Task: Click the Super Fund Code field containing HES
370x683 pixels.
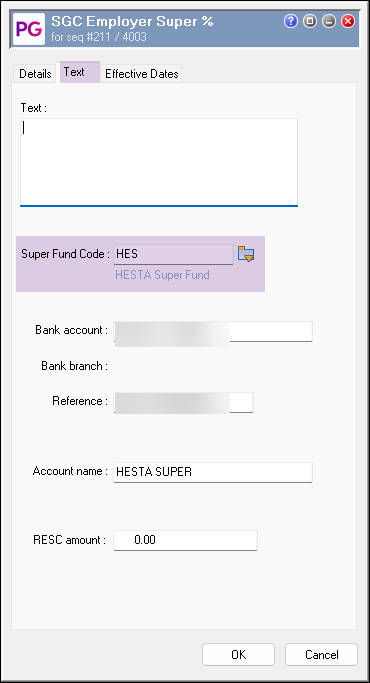Action: [173, 254]
